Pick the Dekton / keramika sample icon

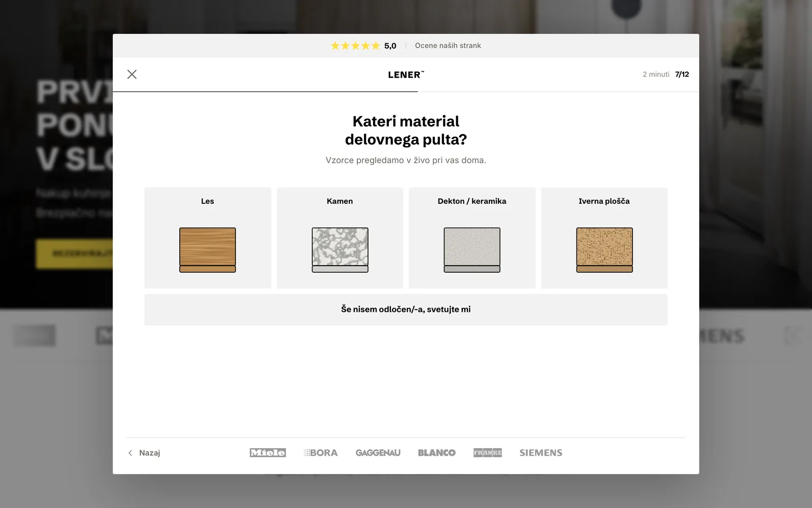(x=472, y=250)
